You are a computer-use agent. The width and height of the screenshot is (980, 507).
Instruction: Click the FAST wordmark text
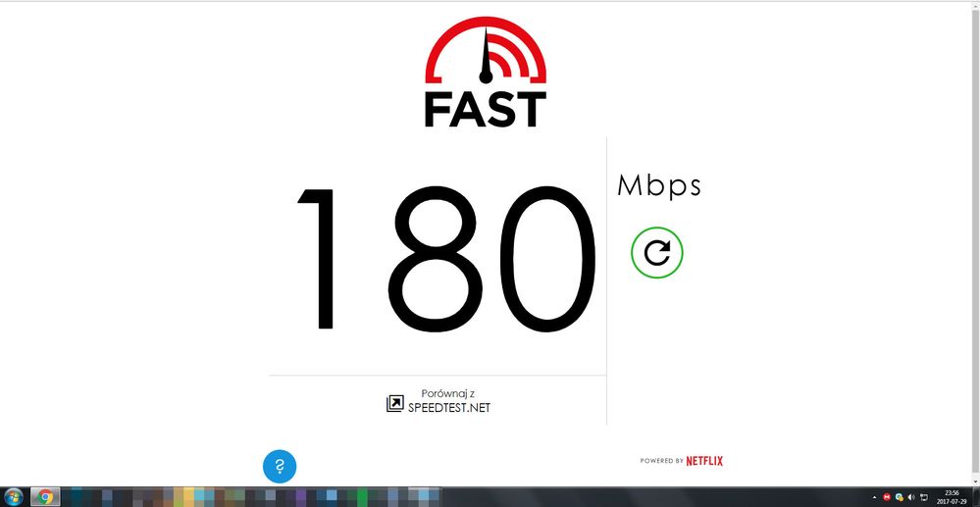tap(486, 110)
